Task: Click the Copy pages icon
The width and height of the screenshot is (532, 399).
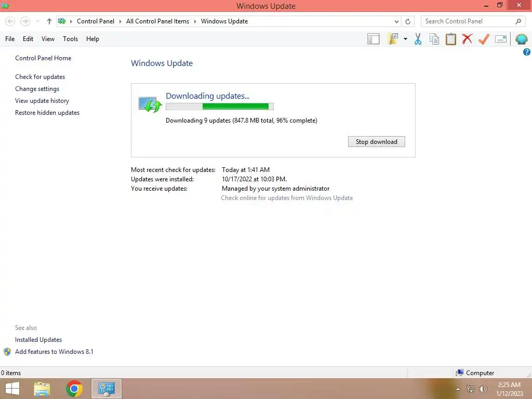Action: (x=434, y=39)
